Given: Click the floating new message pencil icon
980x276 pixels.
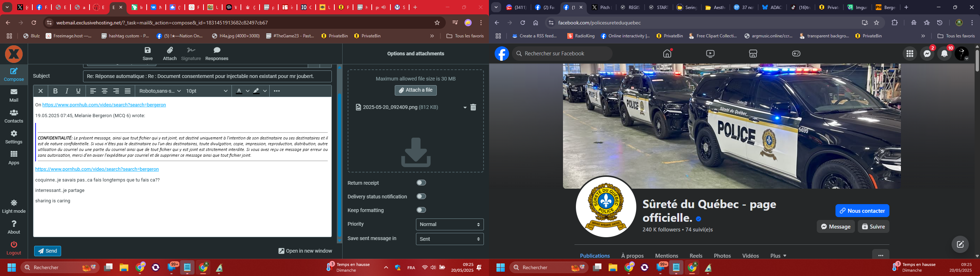Looking at the screenshot, I should pyautogui.click(x=960, y=244).
